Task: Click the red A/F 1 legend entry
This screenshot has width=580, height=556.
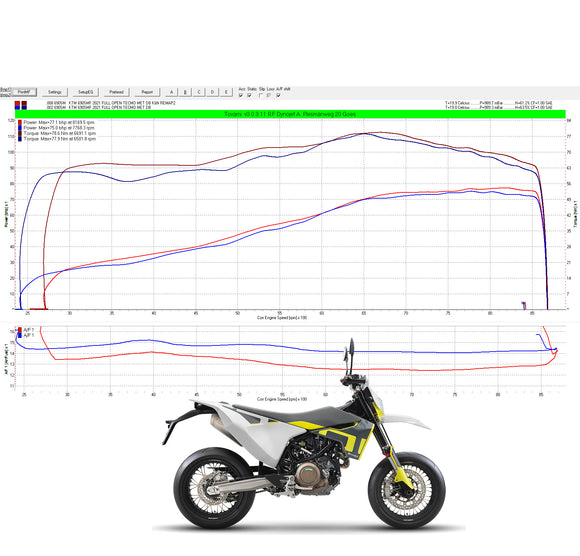Action: tap(26, 330)
